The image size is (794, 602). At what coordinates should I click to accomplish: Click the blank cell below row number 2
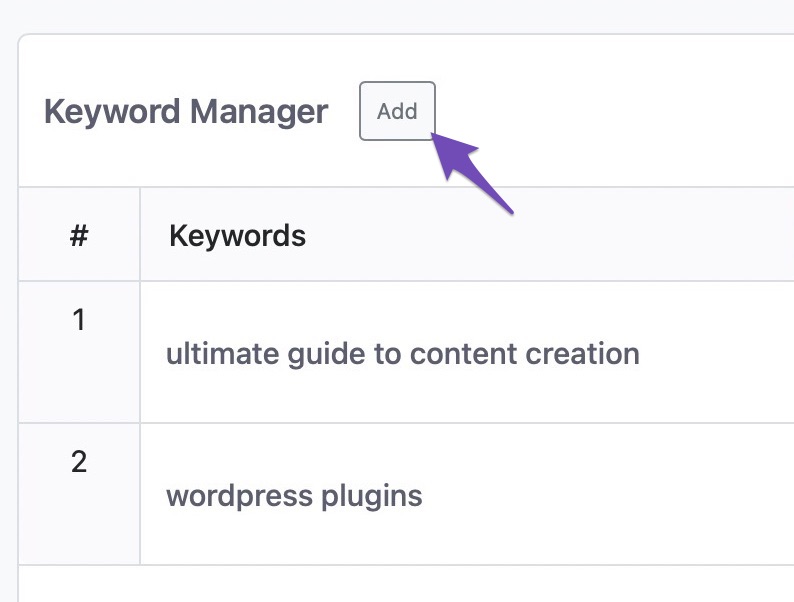pyautogui.click(x=79, y=584)
